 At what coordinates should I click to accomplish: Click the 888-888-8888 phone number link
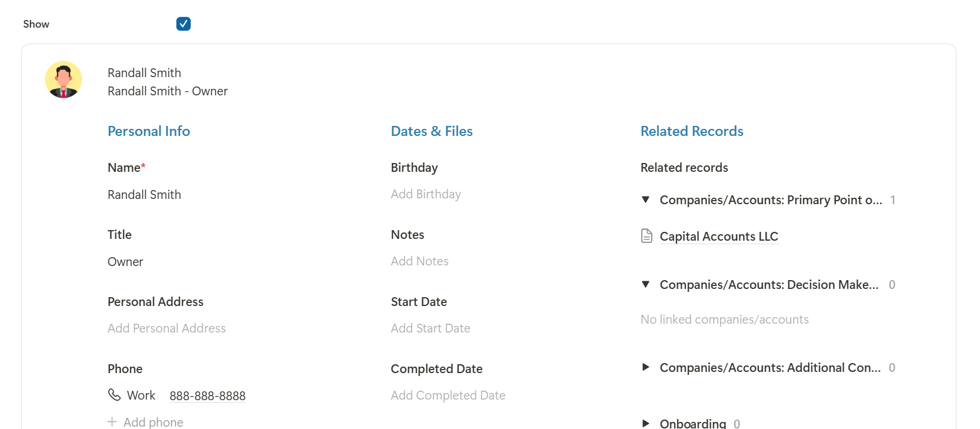click(208, 396)
